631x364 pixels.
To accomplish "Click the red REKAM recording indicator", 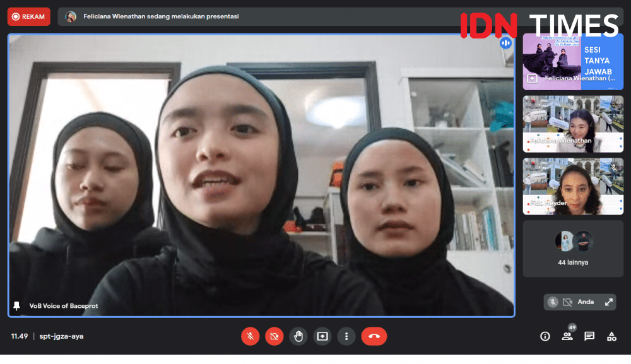I will click(x=28, y=16).
